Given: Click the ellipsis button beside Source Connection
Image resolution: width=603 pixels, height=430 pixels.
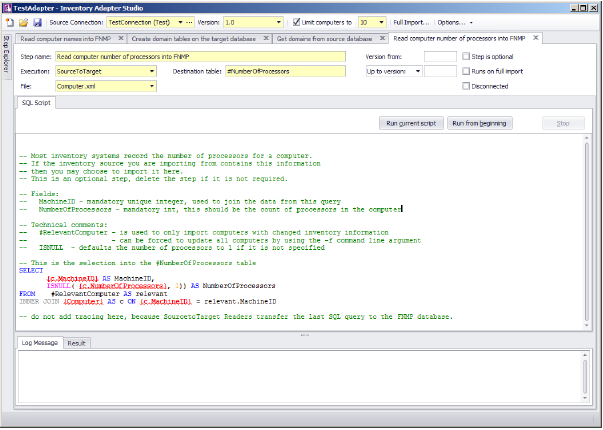Looking at the screenshot, I should click(188, 21).
